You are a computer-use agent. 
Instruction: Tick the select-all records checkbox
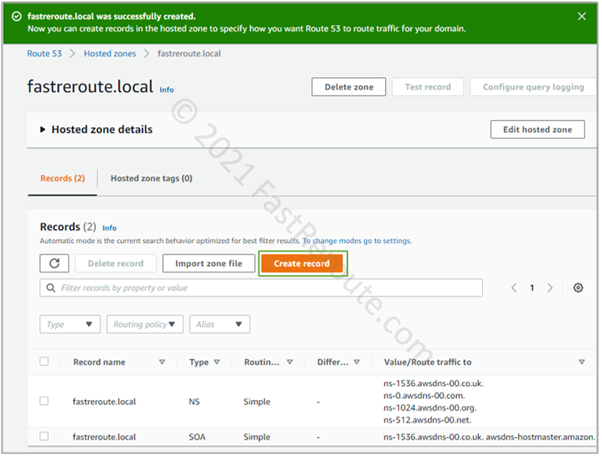tap(44, 361)
